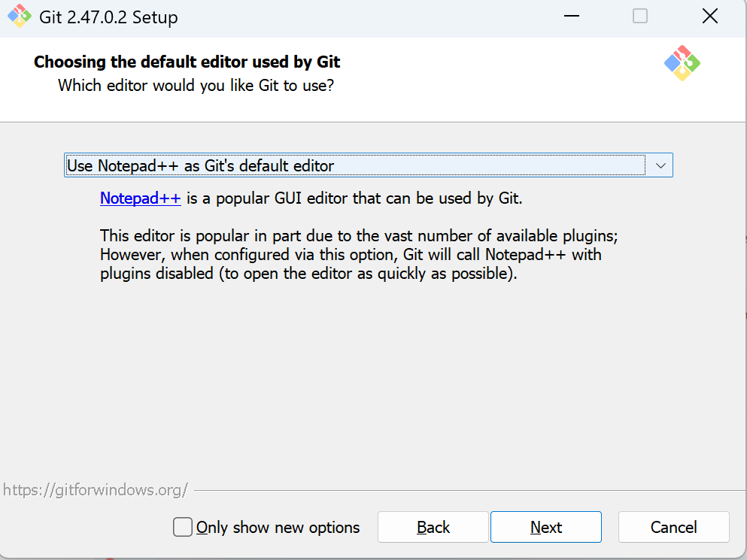747x560 pixels.
Task: Go to the previous page with Back
Action: pyautogui.click(x=433, y=527)
